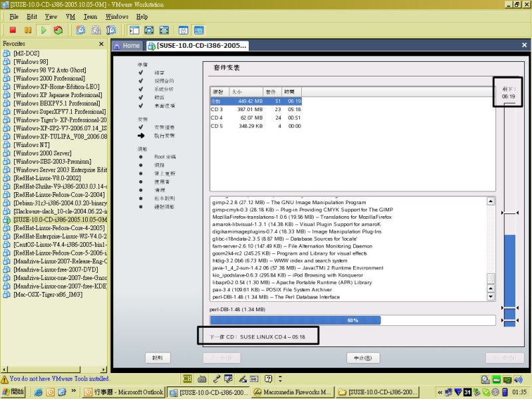Power off the VM with the red stop icon
Viewport: 532px width, 399px height.
point(13,30)
